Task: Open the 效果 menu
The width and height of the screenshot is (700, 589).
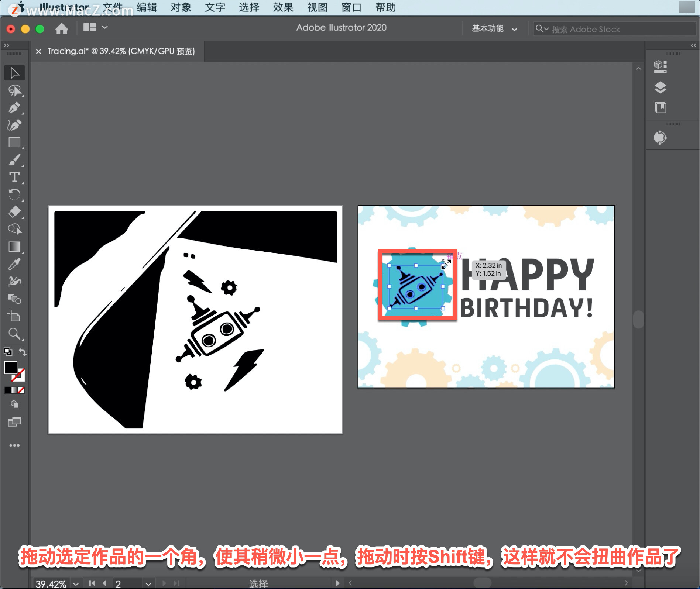Action: [283, 7]
